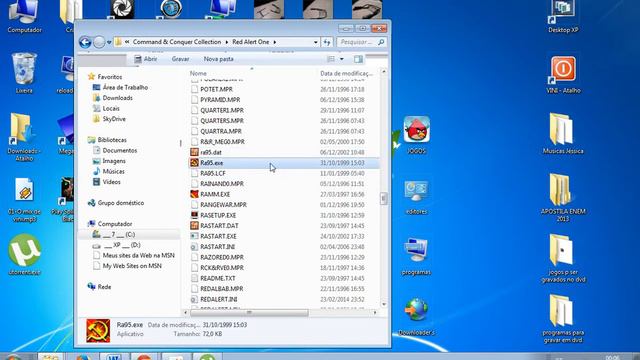640x360 pixels.
Task: Select Command & Conquer Collection breadcrumb
Action: (177, 42)
